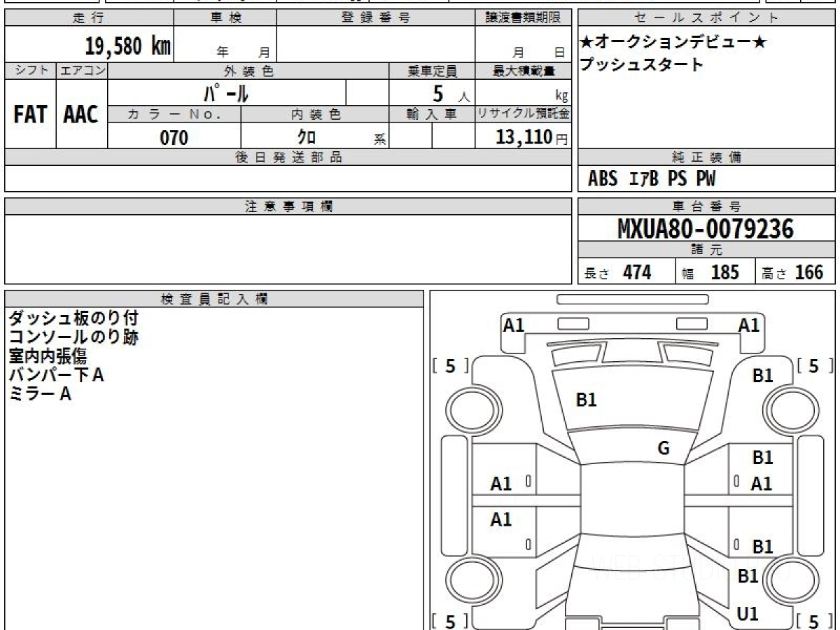Click the カラーNo. header
The height and width of the screenshot is (630, 840).
(x=174, y=114)
